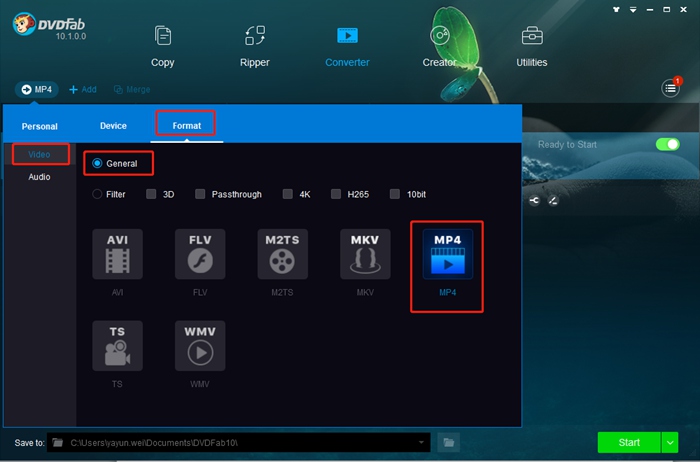Switch to the Personal tab
The width and height of the screenshot is (700, 462).
[40, 126]
